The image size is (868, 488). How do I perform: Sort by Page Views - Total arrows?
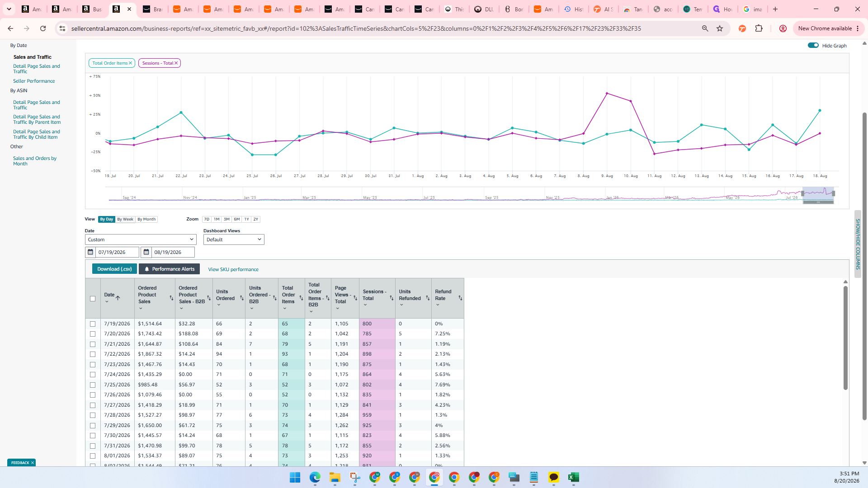[x=355, y=298]
